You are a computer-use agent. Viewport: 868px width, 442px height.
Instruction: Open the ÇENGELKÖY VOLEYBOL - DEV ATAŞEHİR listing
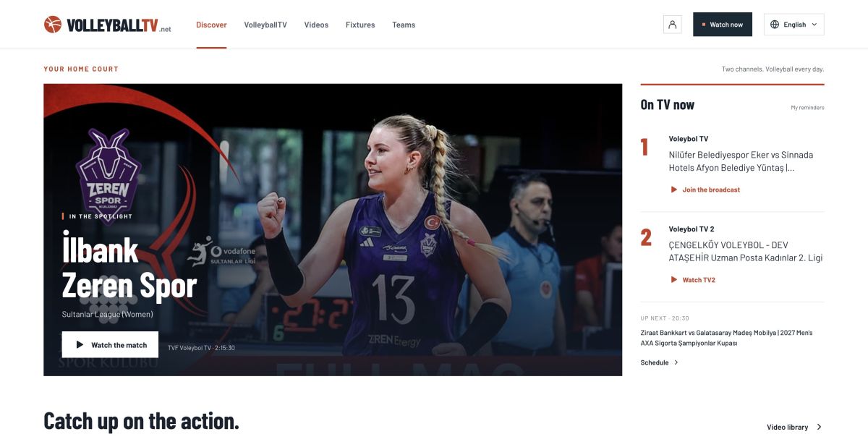pos(746,251)
